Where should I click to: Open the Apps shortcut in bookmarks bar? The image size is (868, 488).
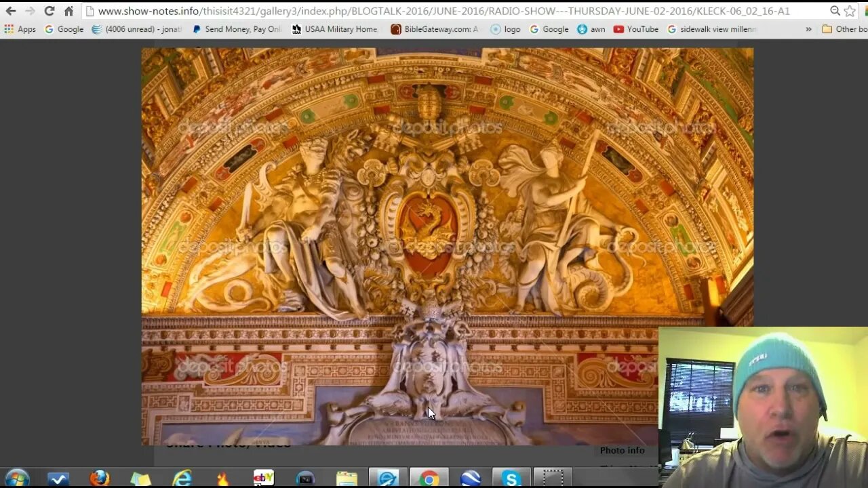20,29
